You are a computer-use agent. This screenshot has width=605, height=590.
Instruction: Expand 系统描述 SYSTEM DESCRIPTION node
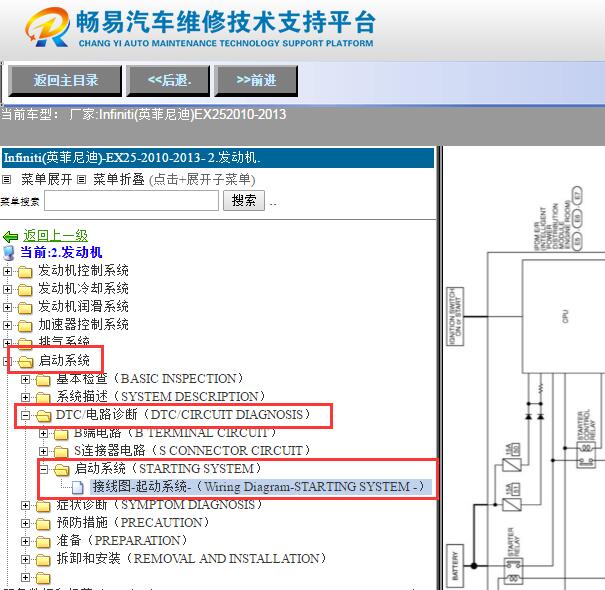click(x=25, y=397)
